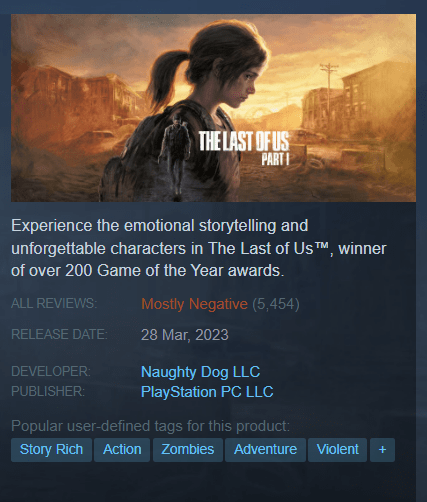Open the Zombies tag

(188, 450)
